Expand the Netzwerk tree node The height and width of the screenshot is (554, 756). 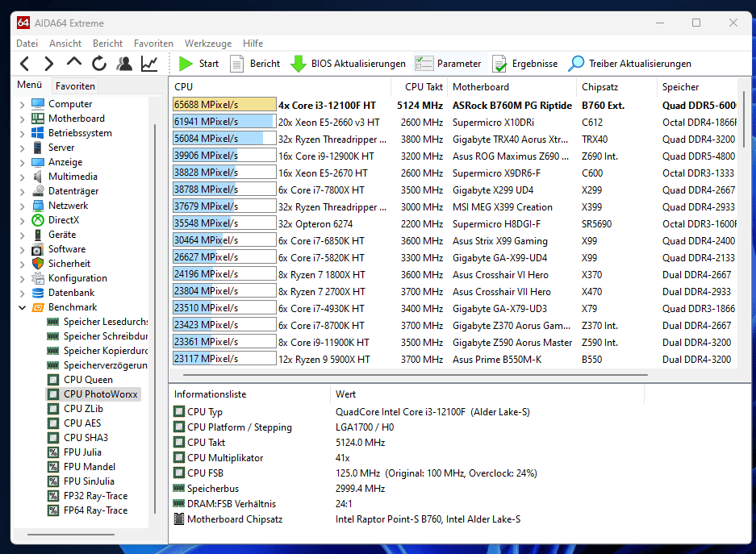point(22,206)
